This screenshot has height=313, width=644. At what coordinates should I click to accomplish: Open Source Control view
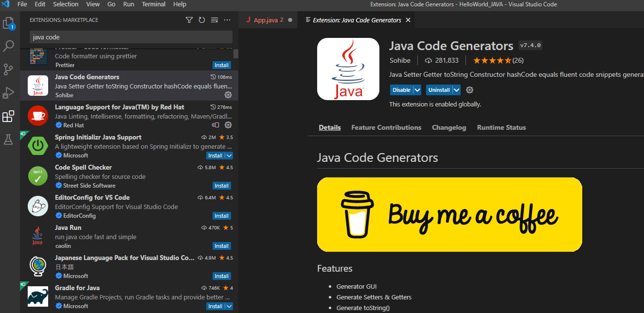point(9,70)
